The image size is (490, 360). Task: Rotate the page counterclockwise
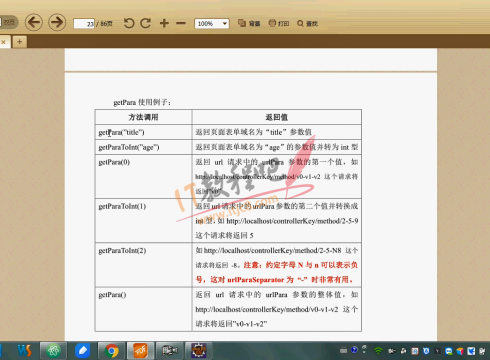129,23
